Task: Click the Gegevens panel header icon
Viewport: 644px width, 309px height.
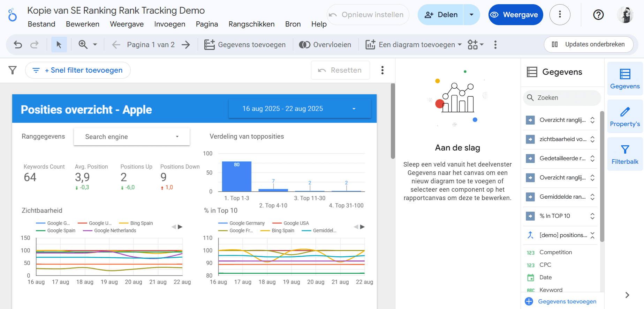Action: [x=532, y=72]
